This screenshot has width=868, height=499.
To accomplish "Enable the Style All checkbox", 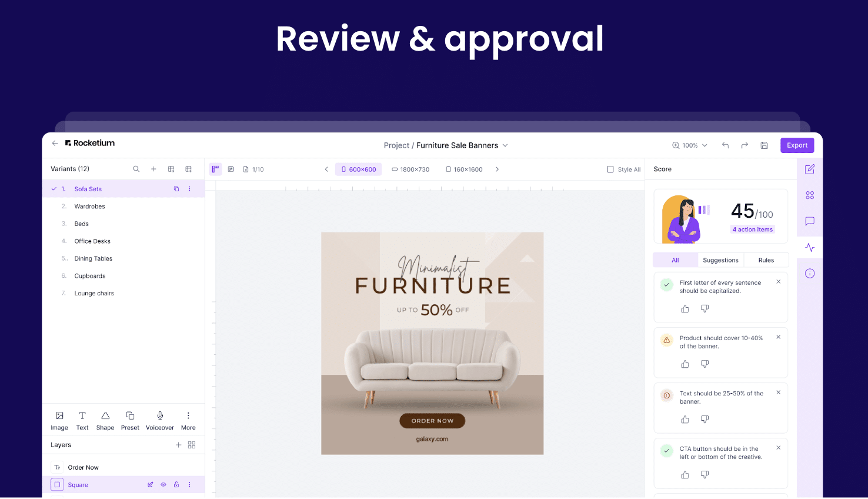I will [x=610, y=169].
